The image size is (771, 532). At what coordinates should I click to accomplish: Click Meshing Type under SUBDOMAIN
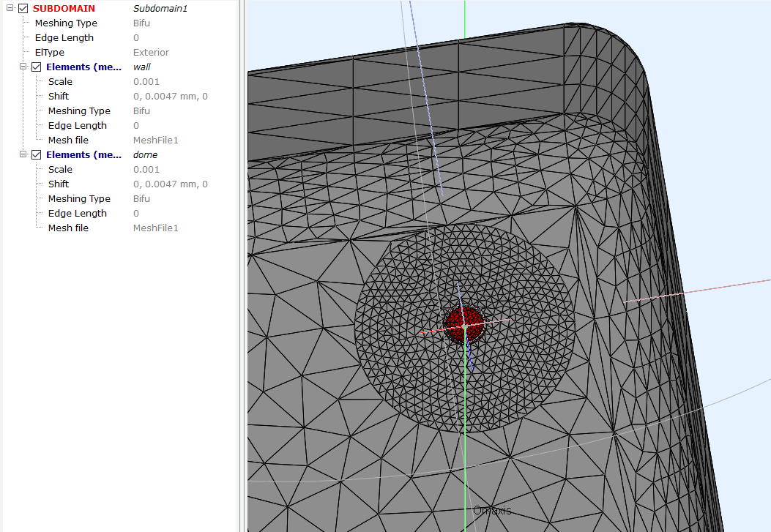(x=66, y=23)
